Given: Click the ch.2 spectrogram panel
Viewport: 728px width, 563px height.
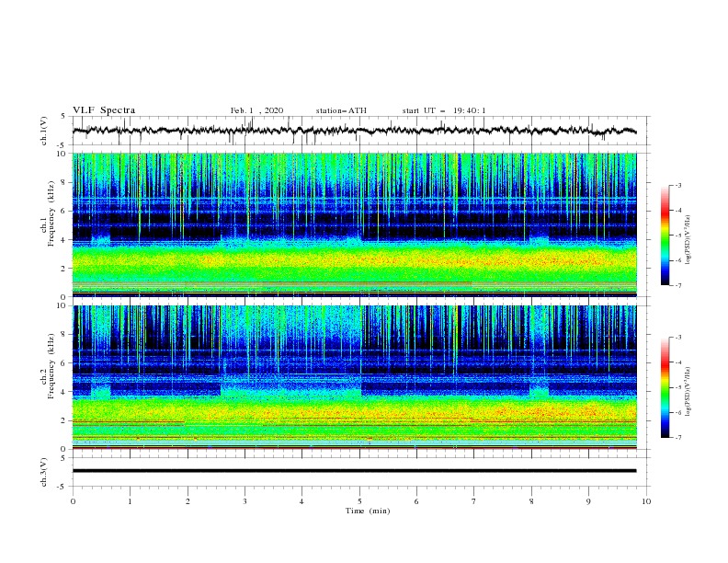Looking at the screenshot, I should click(x=354, y=377).
